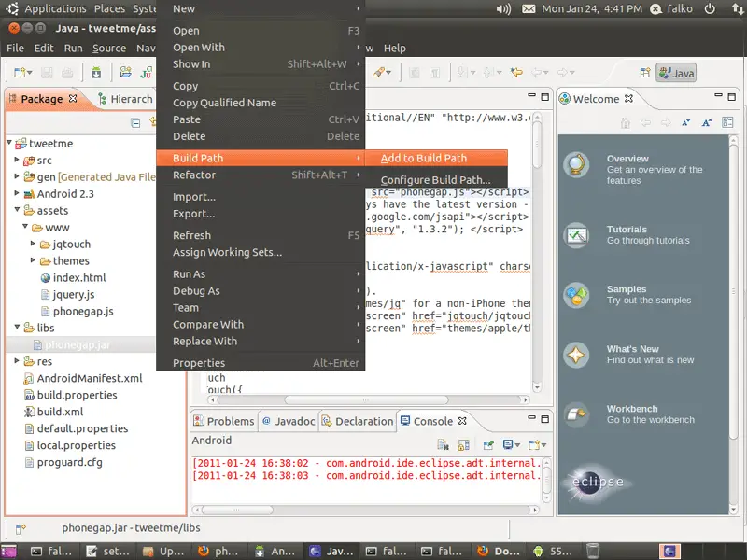Click the What's New star icon
Viewport: 747px width, 560px height.
576,355
